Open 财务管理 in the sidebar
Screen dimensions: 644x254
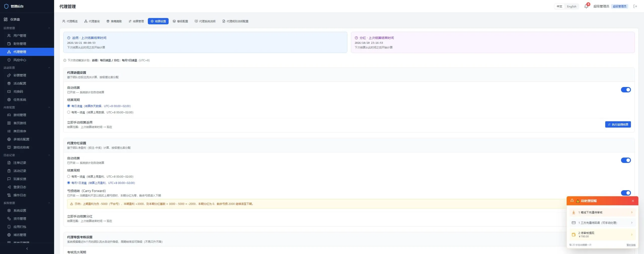pos(27,44)
